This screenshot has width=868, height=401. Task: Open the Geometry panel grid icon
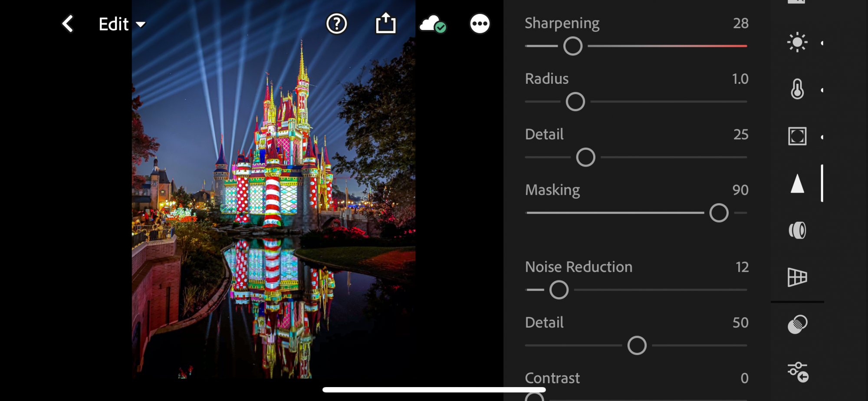click(797, 277)
